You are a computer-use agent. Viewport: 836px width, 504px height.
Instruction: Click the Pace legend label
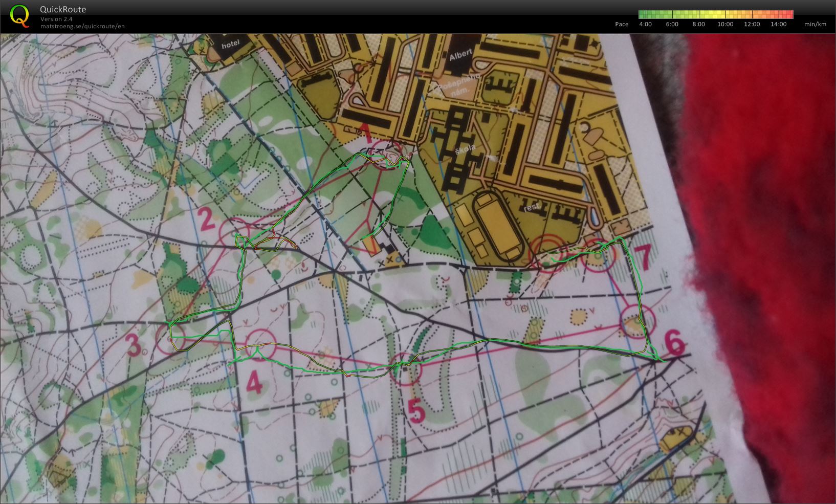pos(622,24)
